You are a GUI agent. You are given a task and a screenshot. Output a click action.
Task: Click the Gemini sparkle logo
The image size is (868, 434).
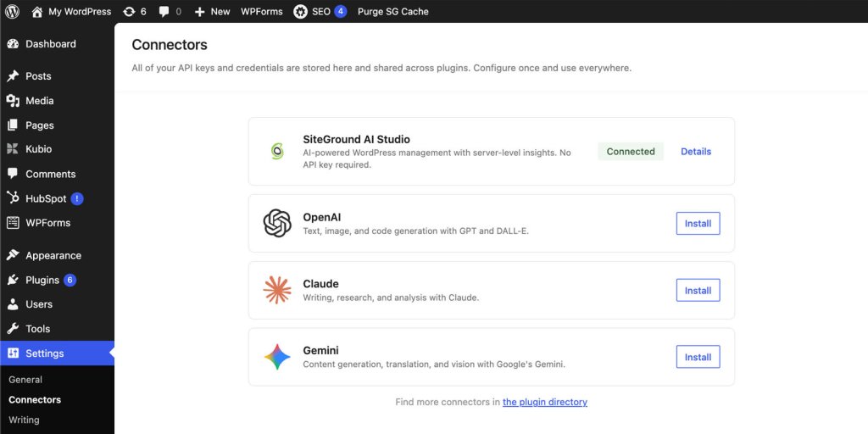pos(277,357)
